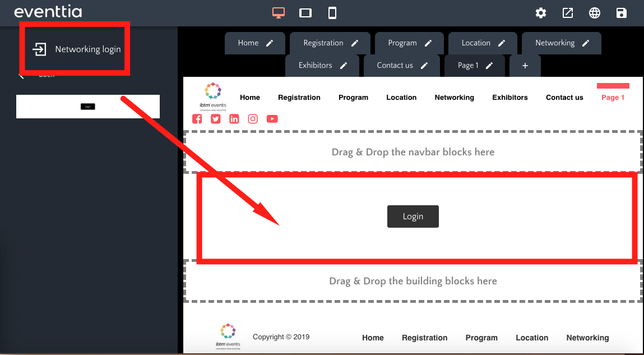
Task: Save website with floppy disk icon
Action: point(622,13)
